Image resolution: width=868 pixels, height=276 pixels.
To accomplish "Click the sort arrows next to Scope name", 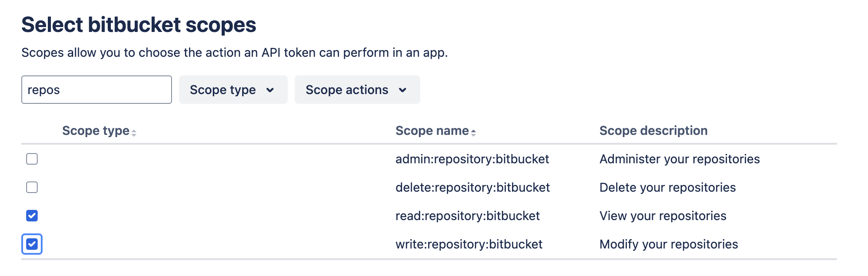I will 474,132.
